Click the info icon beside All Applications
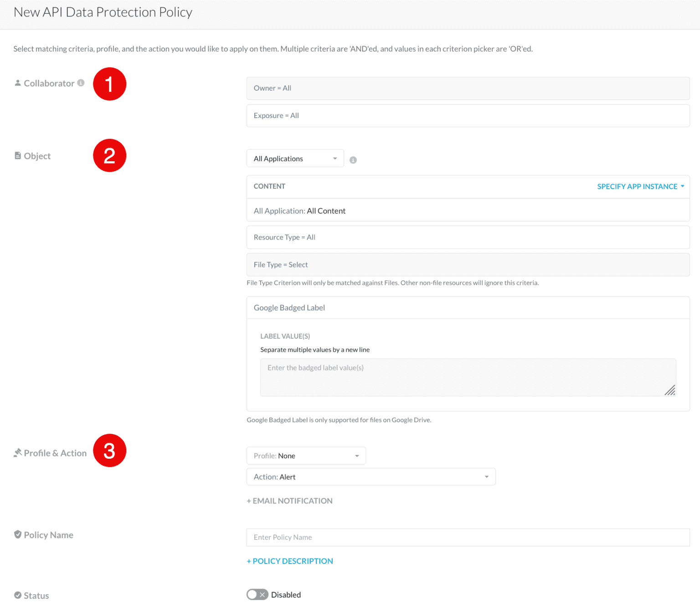This screenshot has height=610, width=700. (353, 159)
